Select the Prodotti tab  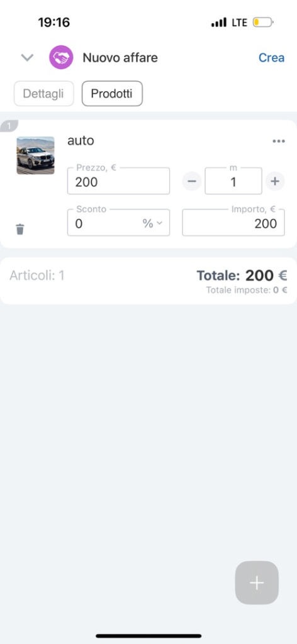click(x=112, y=94)
